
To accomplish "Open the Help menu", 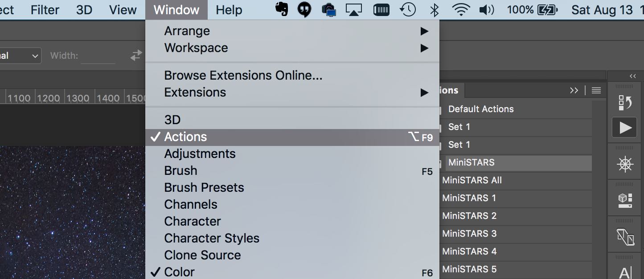I will (229, 10).
